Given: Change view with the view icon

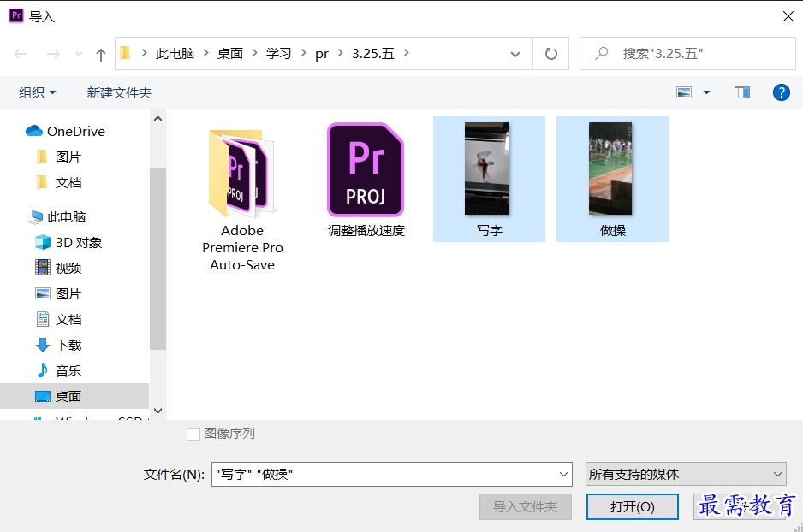Looking at the screenshot, I should [684, 92].
